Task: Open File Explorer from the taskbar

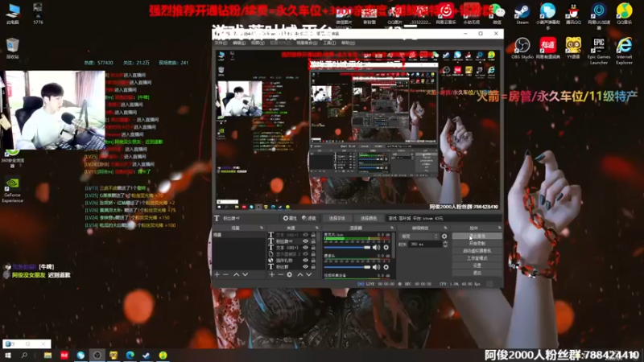Action: point(47,355)
